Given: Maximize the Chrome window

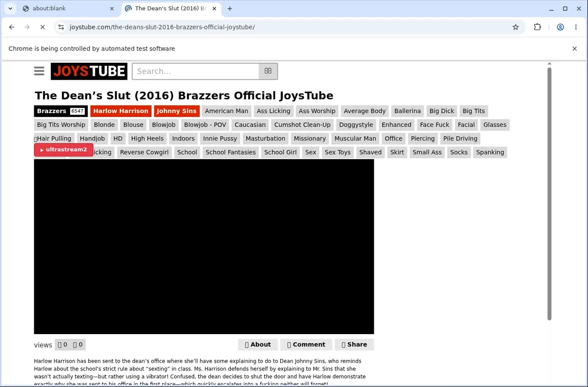Looking at the screenshot, I should pos(565,8).
